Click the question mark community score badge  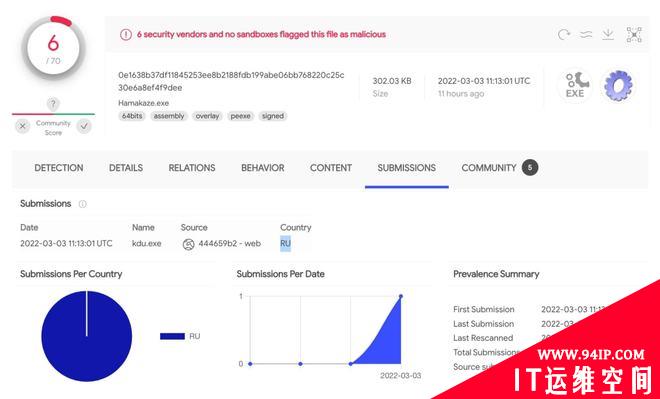53,104
